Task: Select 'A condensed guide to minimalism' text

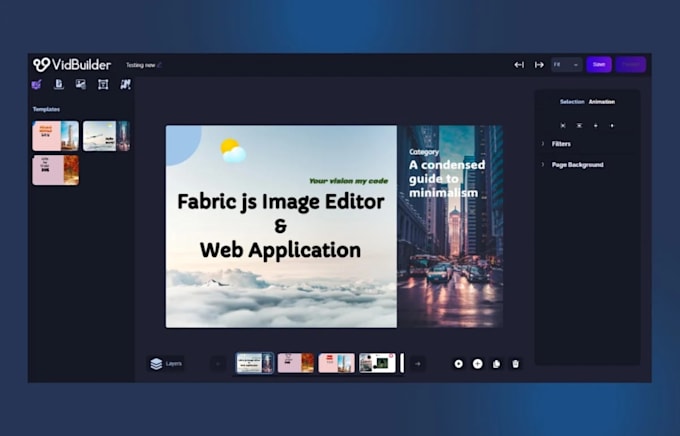Action: pyautogui.click(x=447, y=178)
